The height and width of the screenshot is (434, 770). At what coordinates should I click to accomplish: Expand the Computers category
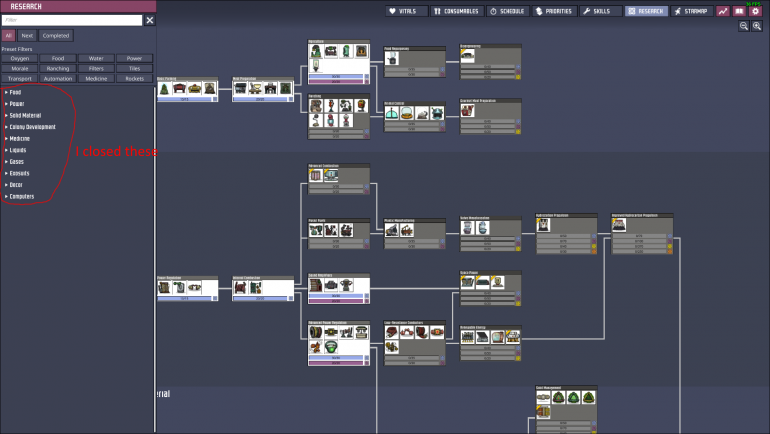pos(20,196)
